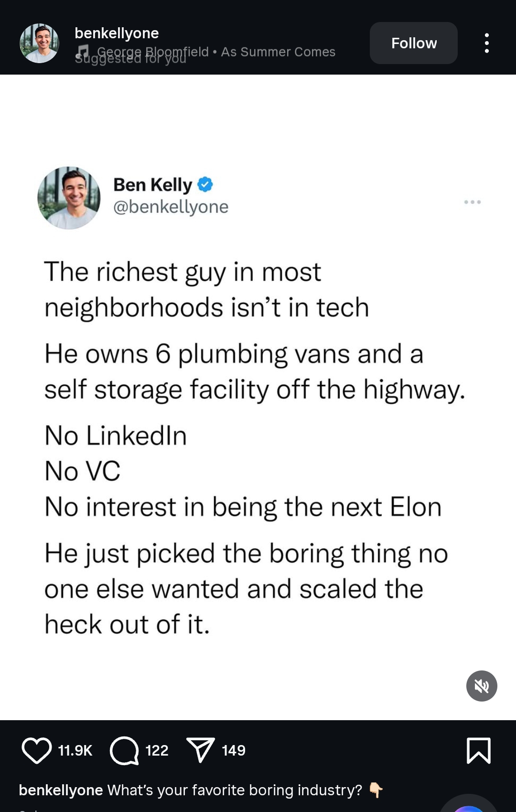The image size is (516, 812).
Task: Tap the blue verified badge next to Ben Kelly
Action: coord(205,184)
